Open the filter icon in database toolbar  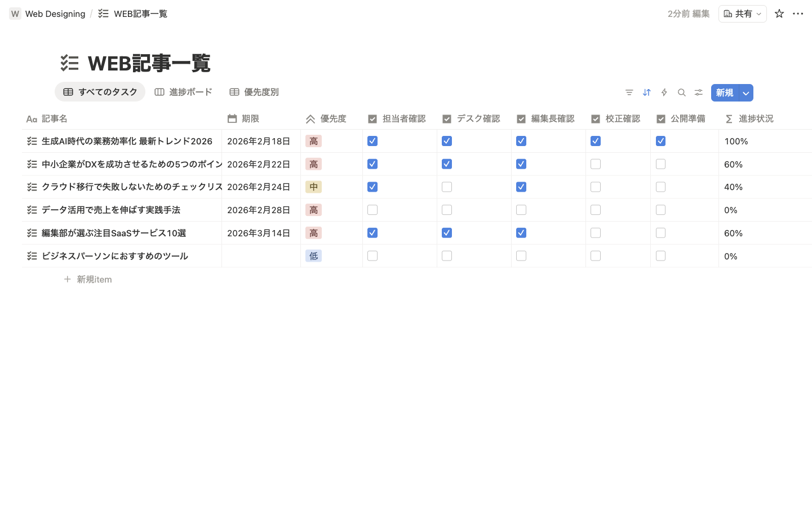629,92
